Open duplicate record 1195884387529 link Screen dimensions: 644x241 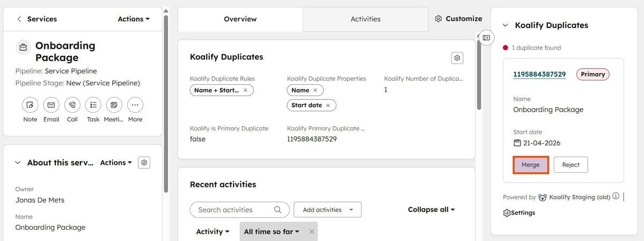click(539, 74)
